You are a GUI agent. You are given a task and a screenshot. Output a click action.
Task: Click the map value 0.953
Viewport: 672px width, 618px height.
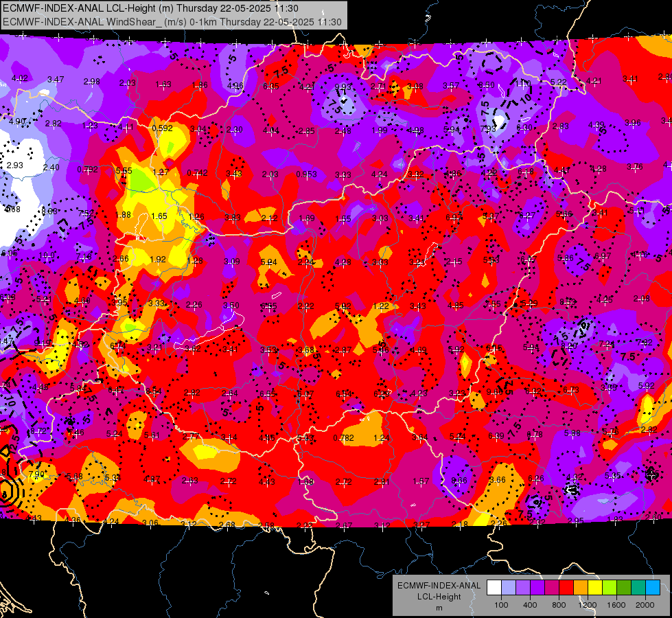pos(306,174)
